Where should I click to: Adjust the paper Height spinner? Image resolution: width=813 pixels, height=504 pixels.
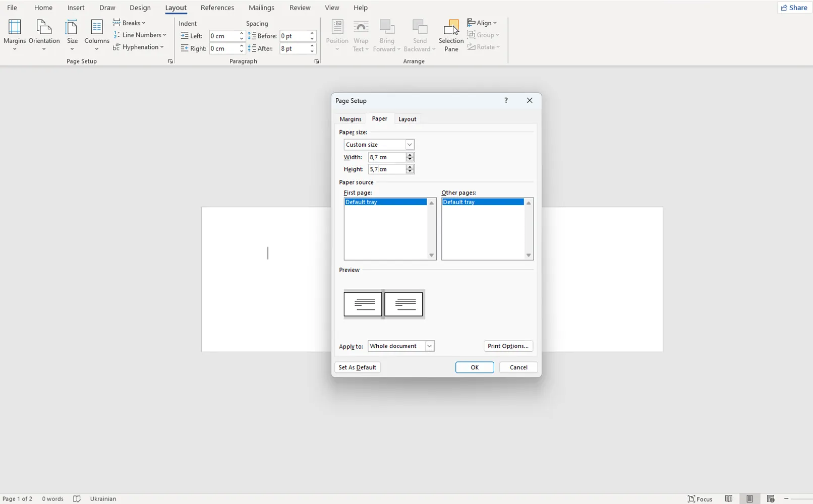[x=410, y=169]
